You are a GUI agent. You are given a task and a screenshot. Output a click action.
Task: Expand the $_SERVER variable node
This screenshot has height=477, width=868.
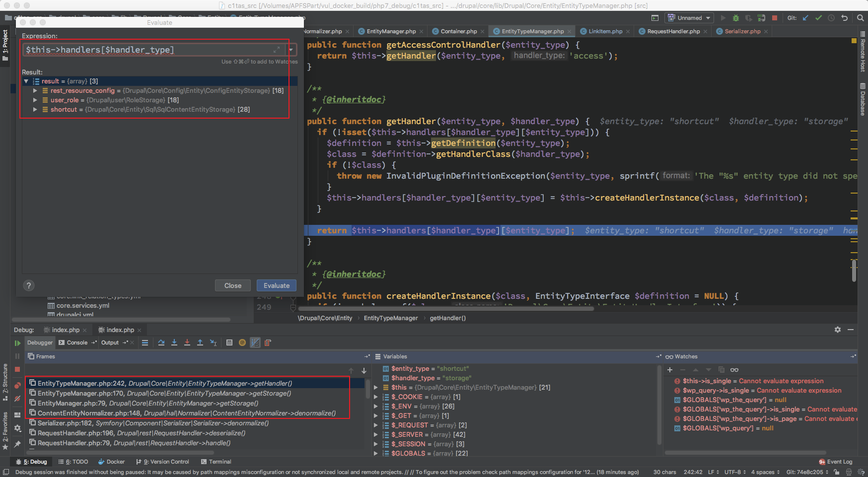376,435
